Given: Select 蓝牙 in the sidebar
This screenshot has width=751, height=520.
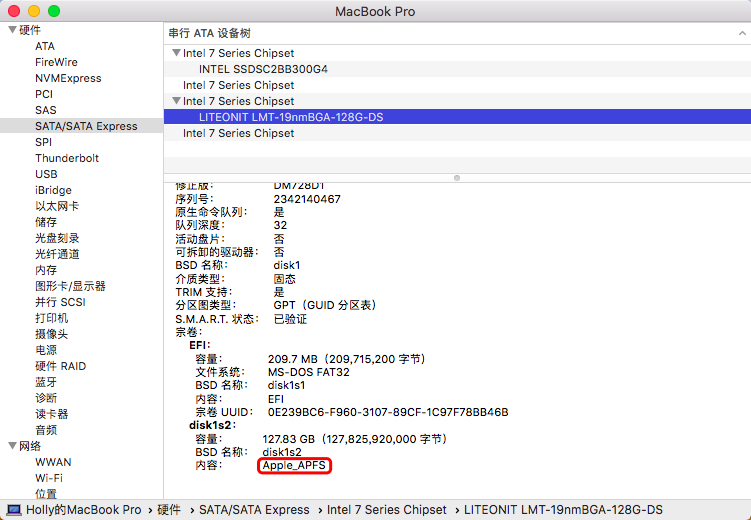Looking at the screenshot, I should pos(46,382).
